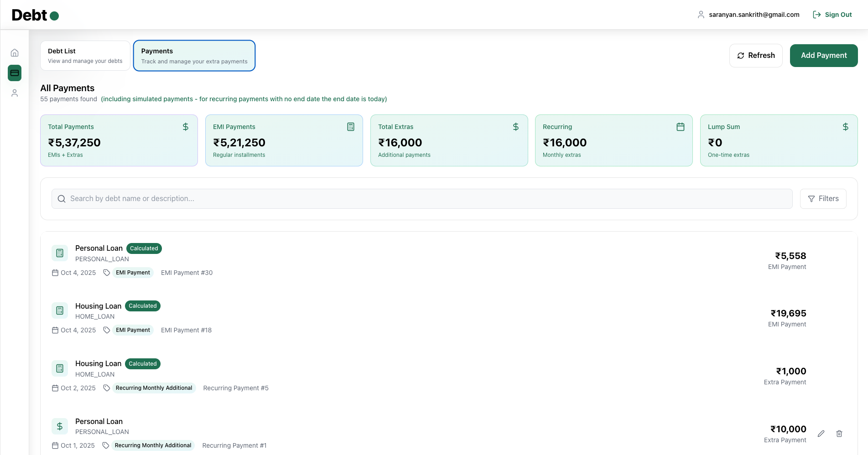The width and height of the screenshot is (868, 455).
Task: Click the ₹1,000 extra payment amount
Action: tap(791, 372)
